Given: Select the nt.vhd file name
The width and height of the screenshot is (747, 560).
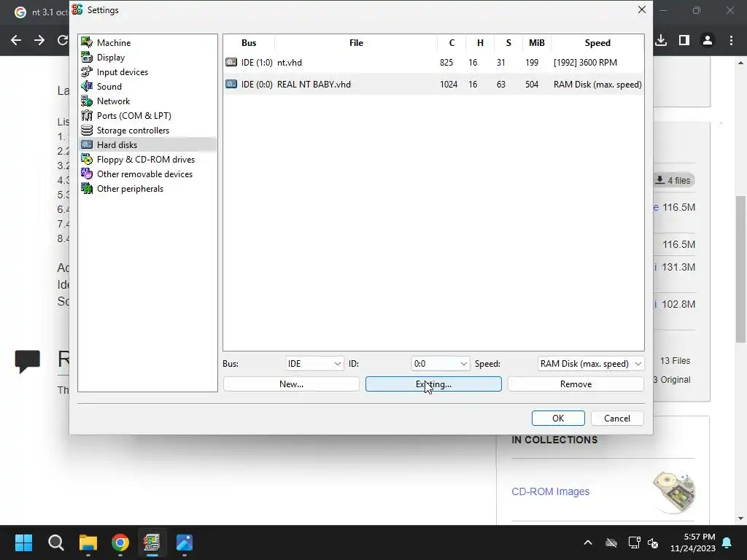Looking at the screenshot, I should click(289, 63).
